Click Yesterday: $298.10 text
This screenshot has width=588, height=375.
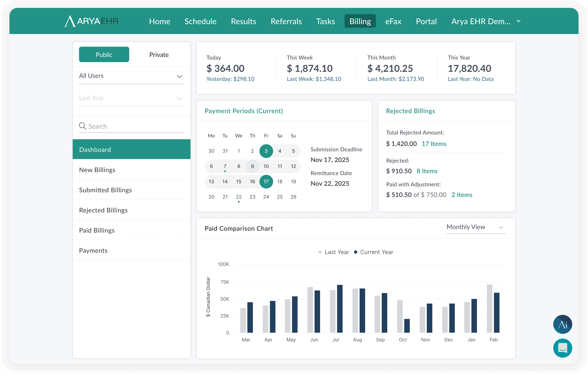230,79
